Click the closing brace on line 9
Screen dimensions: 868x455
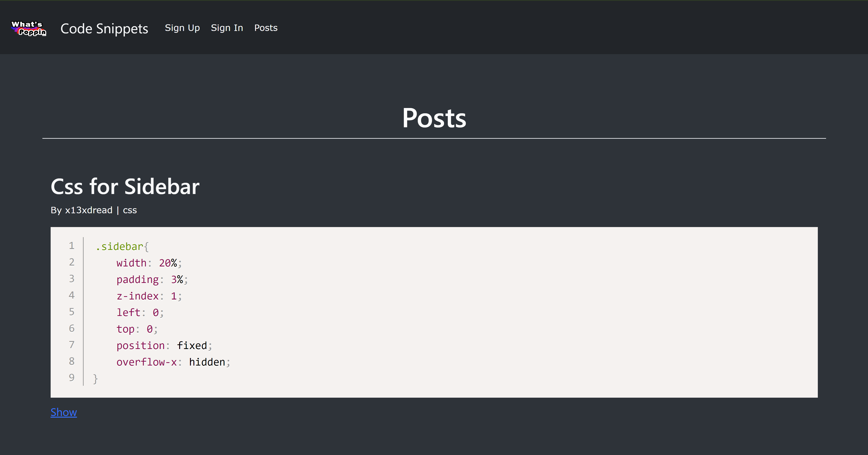tap(95, 378)
